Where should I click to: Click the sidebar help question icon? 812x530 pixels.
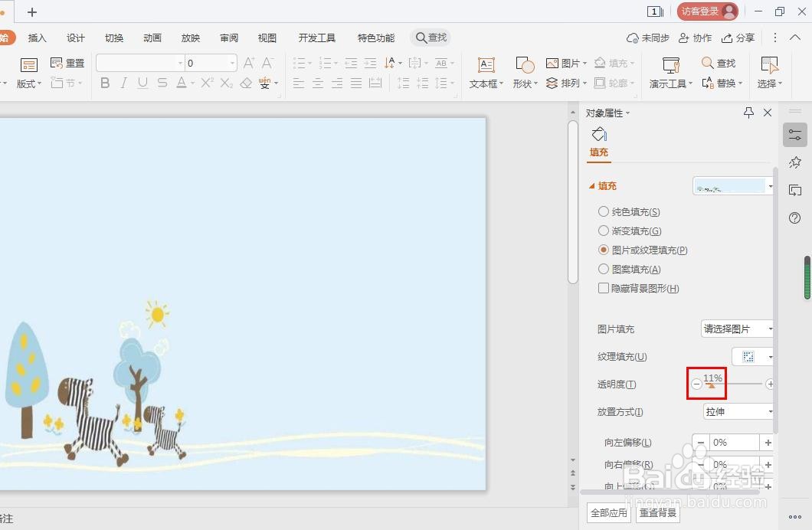795,218
